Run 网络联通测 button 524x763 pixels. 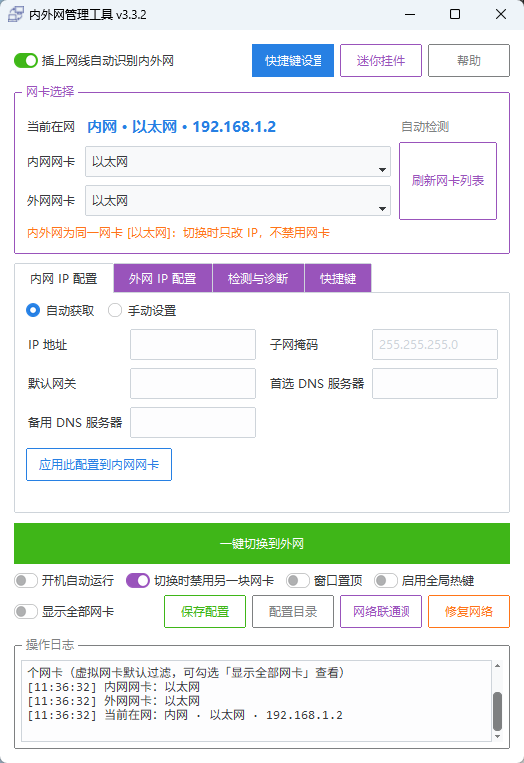pos(381,612)
